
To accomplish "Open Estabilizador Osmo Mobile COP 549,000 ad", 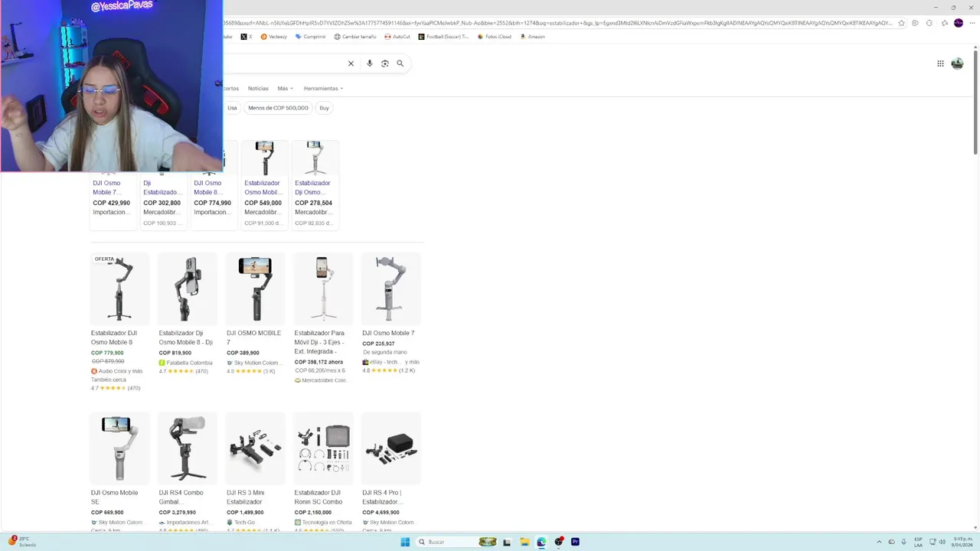I will coord(264,184).
